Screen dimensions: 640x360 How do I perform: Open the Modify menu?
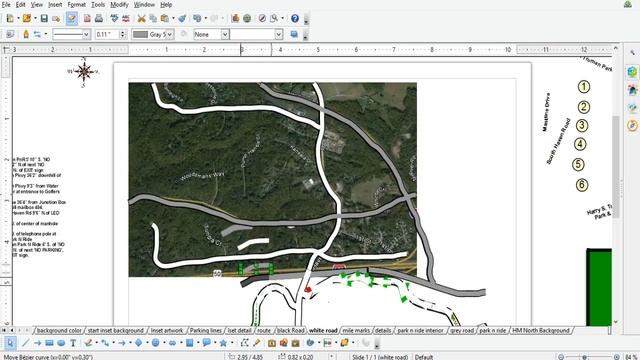(119, 5)
